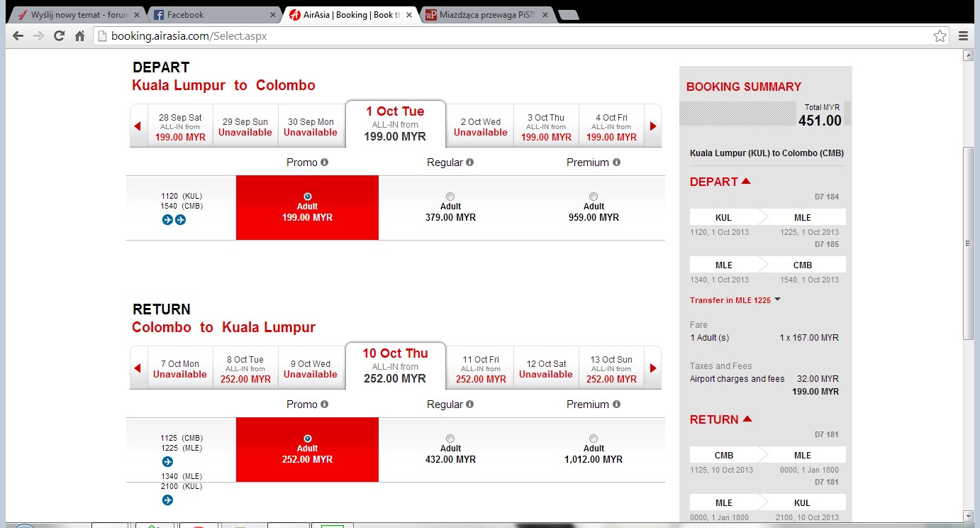The width and height of the screenshot is (980, 528).
Task: Close the Wyślij nowy temat tab
Action: coord(138,15)
